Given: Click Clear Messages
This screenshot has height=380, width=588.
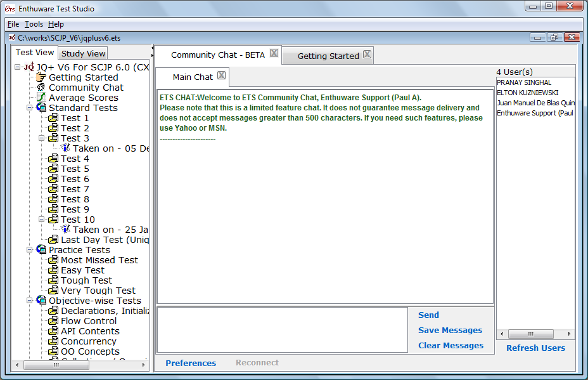Looking at the screenshot, I should 451,346.
